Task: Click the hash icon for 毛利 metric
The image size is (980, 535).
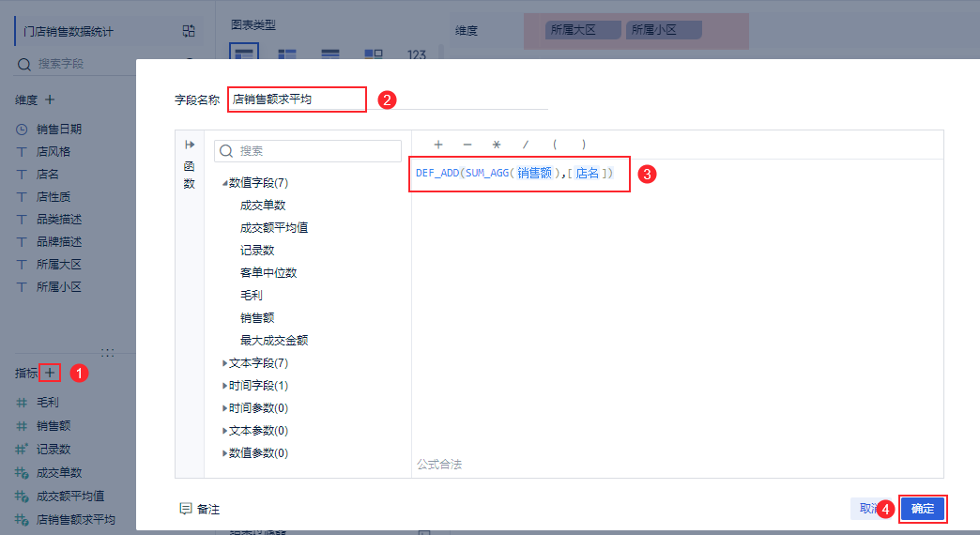Action: coord(22,403)
